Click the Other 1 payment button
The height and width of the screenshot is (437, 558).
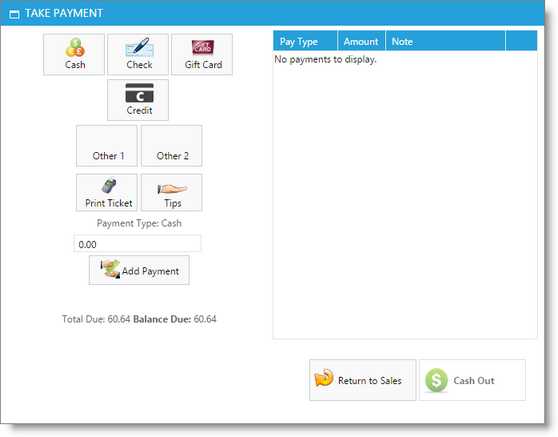(107, 146)
